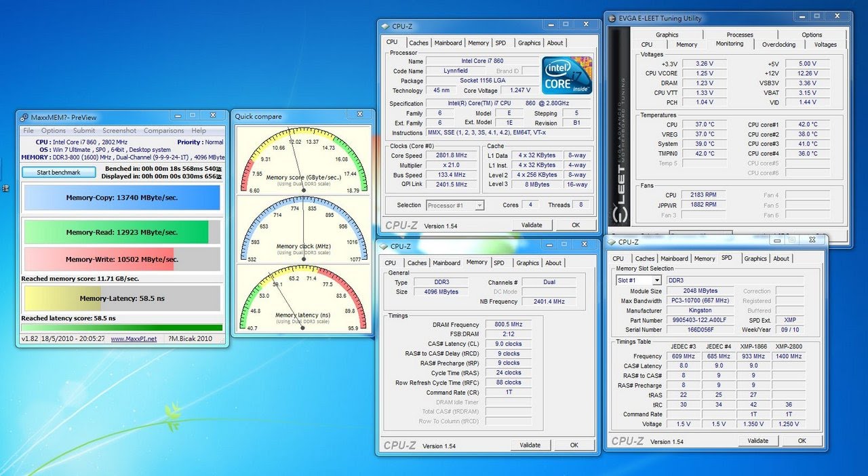
Task: Click the Start benchmark button
Action: 58,172
